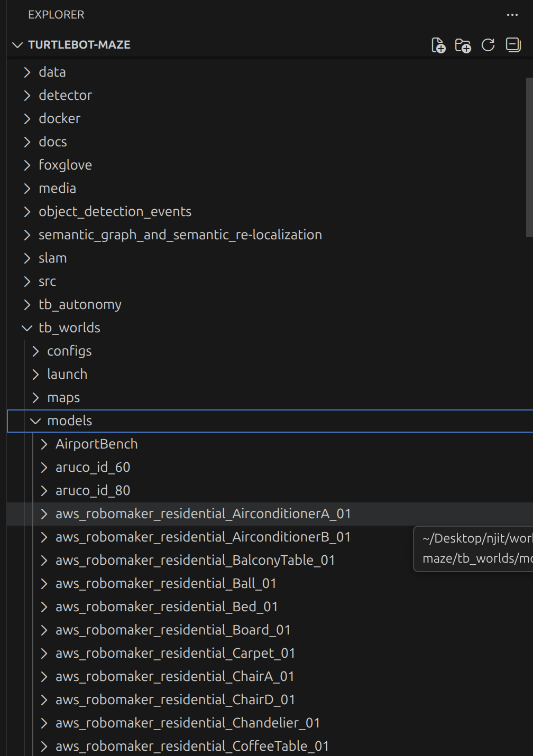Select aws_robomaker_residential_Bed_01 folder

pyautogui.click(x=167, y=607)
